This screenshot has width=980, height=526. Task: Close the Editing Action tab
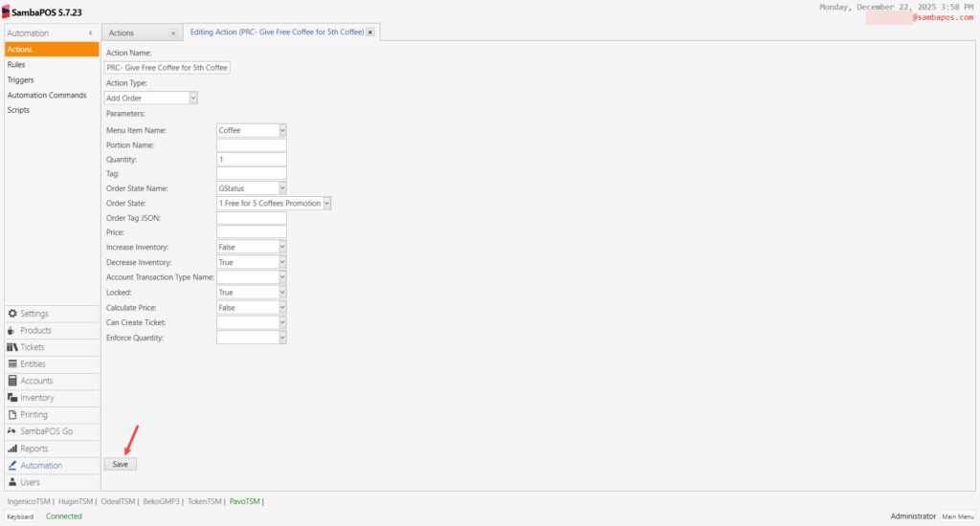coord(370,33)
